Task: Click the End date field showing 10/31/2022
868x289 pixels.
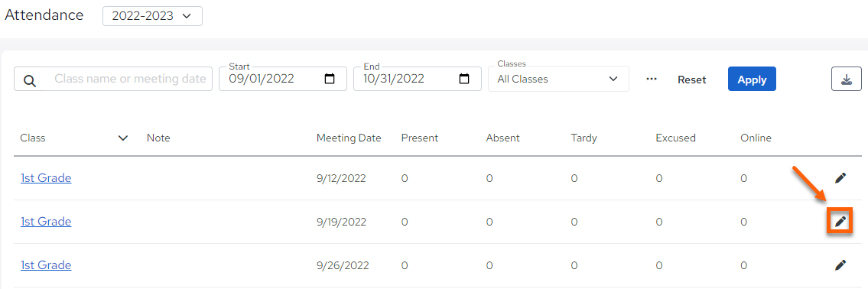Action: [x=418, y=79]
